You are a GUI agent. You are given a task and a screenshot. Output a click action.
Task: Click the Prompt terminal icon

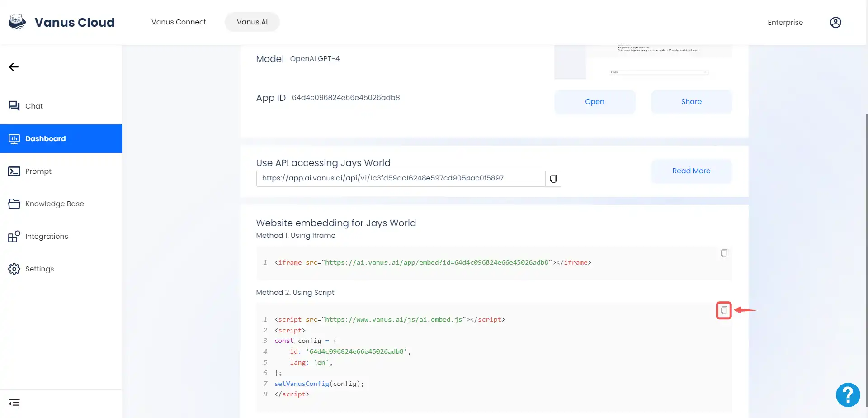14,171
